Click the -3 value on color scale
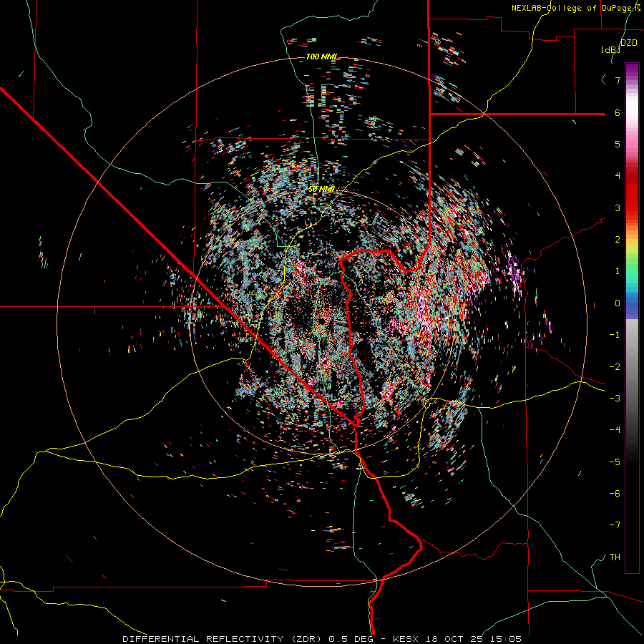Viewport: 644px width, 644px height. pyautogui.click(x=615, y=399)
